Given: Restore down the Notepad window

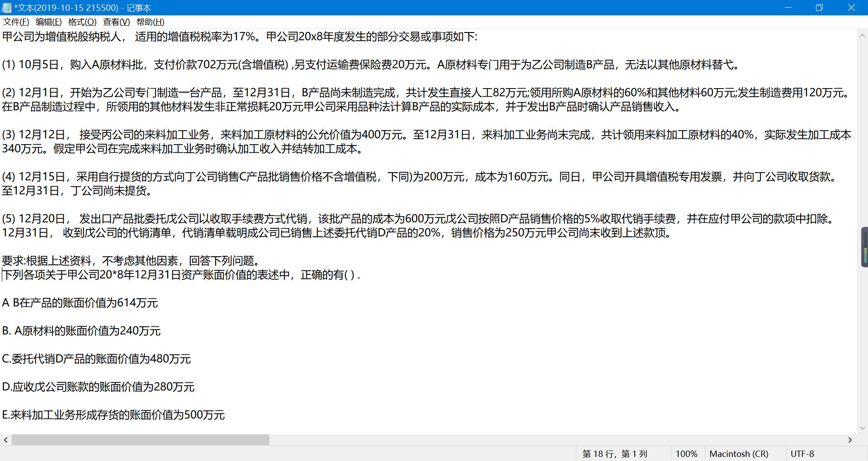Looking at the screenshot, I should (819, 8).
